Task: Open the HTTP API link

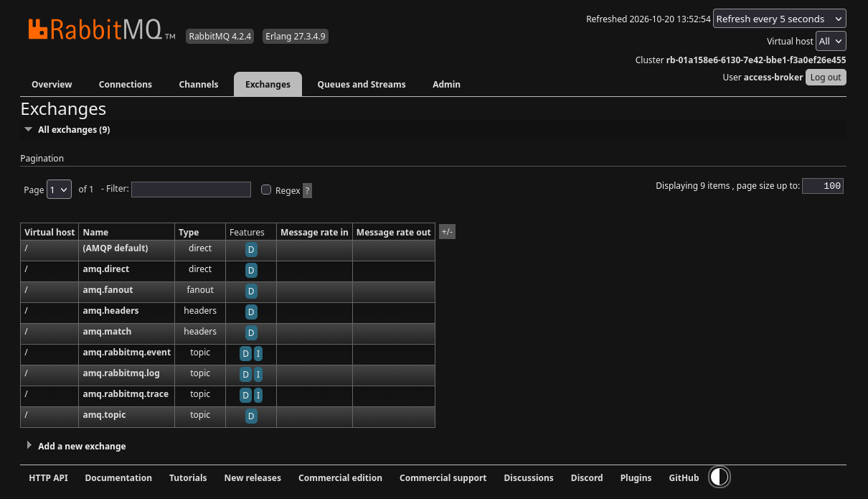Action: coord(48,477)
